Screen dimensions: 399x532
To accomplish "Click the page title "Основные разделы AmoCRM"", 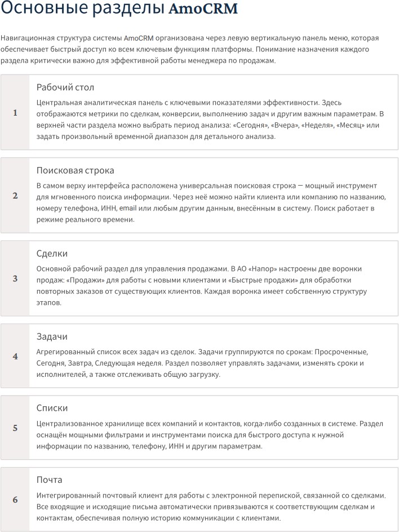I will tap(119, 9).
